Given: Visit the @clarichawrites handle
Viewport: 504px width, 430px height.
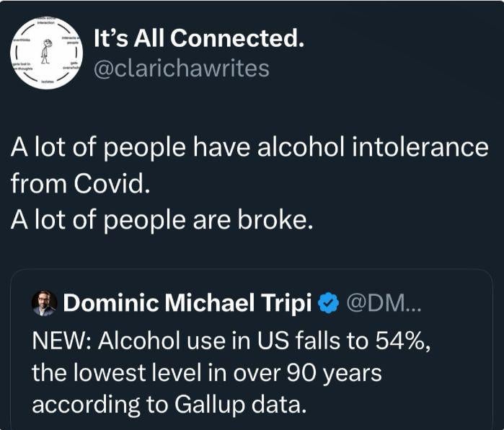Looking at the screenshot, I should click(182, 69).
